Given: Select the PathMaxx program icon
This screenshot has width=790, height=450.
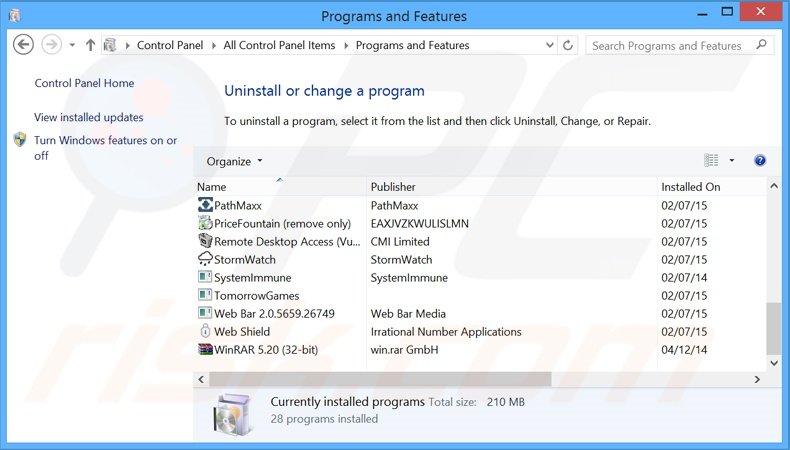Looking at the screenshot, I should pyautogui.click(x=205, y=205).
